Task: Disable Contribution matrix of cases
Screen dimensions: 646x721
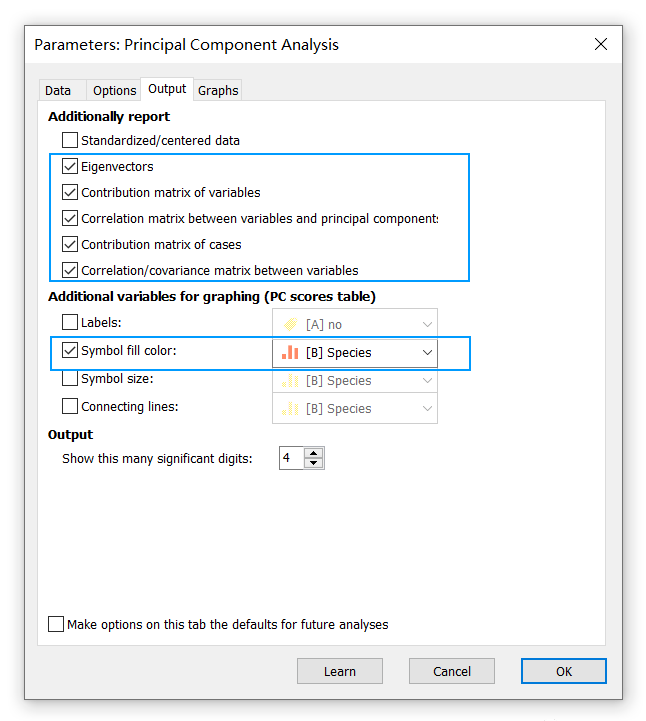Action: click(x=70, y=245)
